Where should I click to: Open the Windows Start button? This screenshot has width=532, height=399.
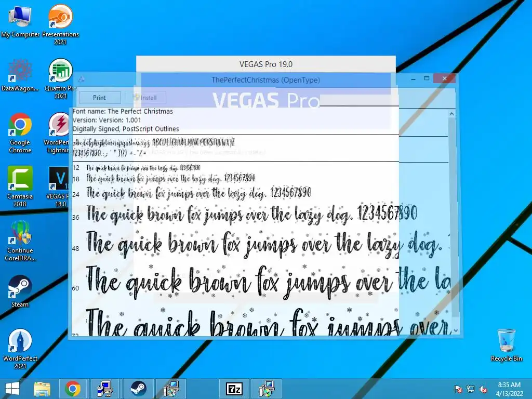coord(12,389)
